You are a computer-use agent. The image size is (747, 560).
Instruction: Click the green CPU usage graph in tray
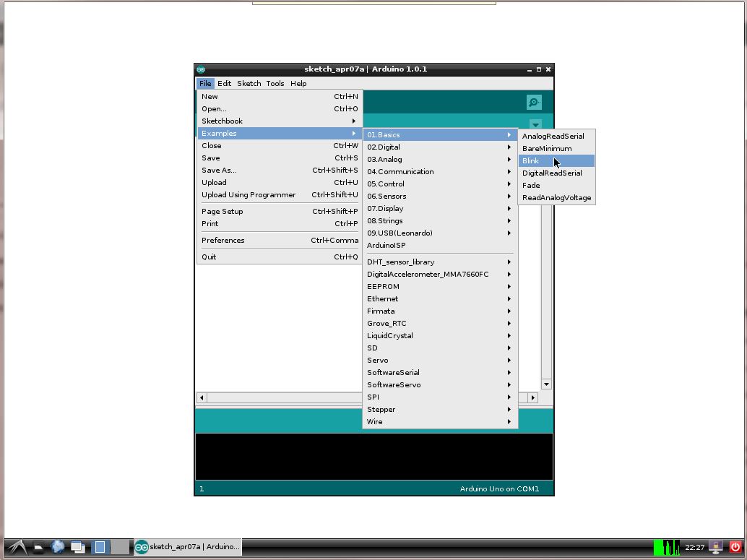click(x=667, y=547)
